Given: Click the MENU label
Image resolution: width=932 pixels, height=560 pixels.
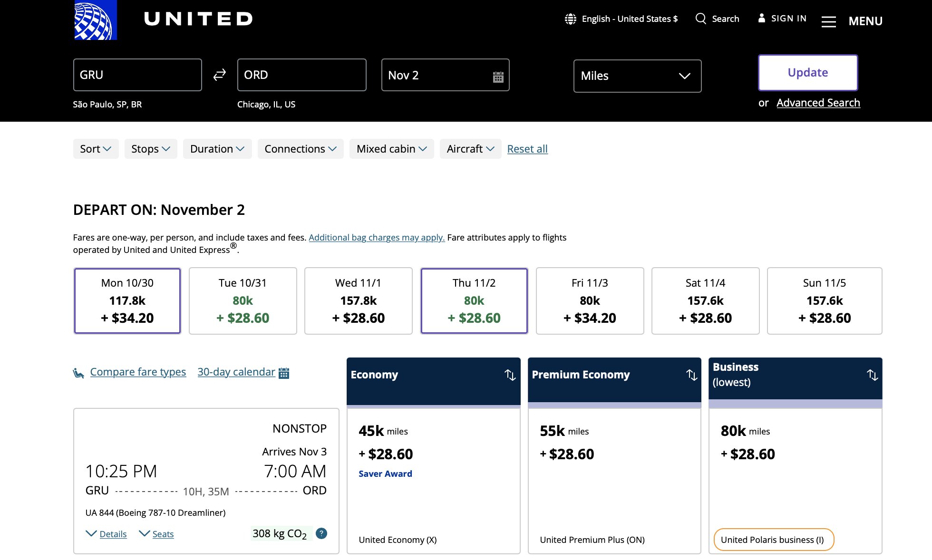Looking at the screenshot, I should pos(865,21).
